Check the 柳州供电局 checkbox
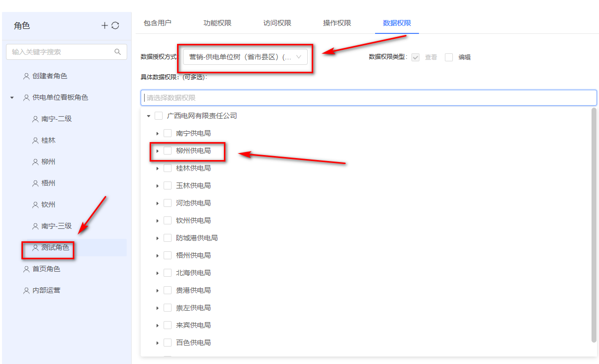The height and width of the screenshot is (364, 599). (x=168, y=151)
